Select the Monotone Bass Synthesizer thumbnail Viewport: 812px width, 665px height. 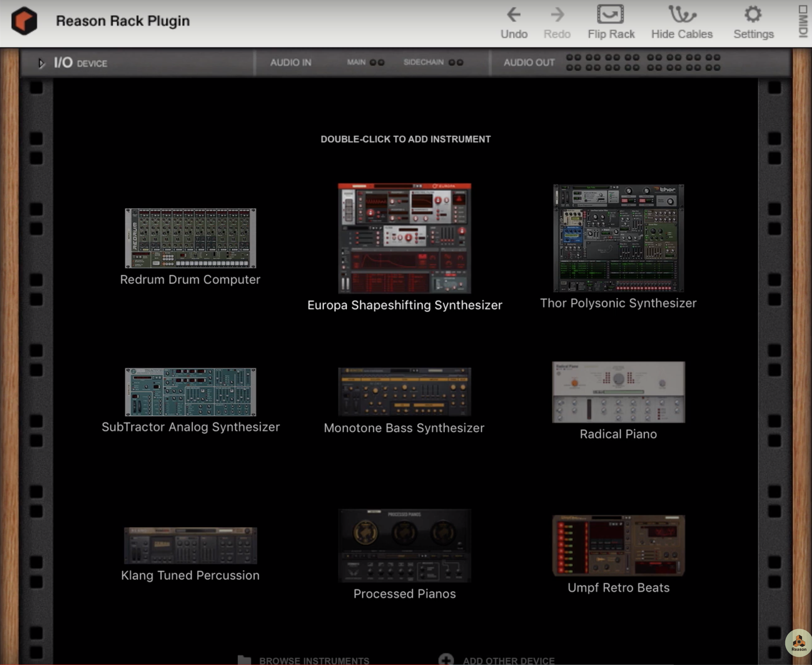tap(404, 392)
